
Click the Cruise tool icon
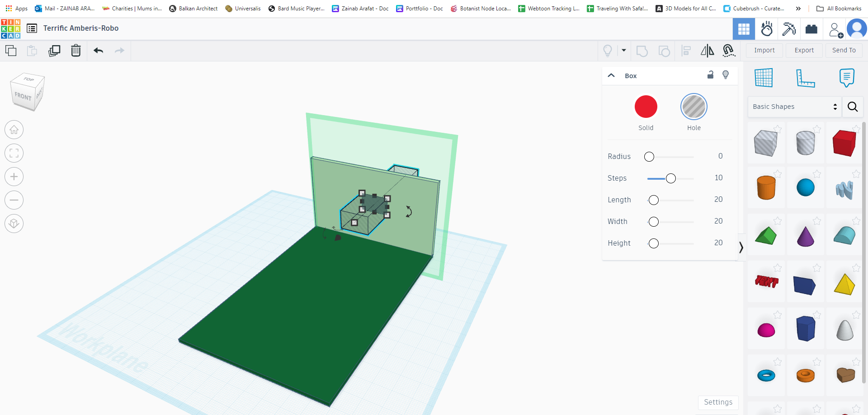point(729,51)
